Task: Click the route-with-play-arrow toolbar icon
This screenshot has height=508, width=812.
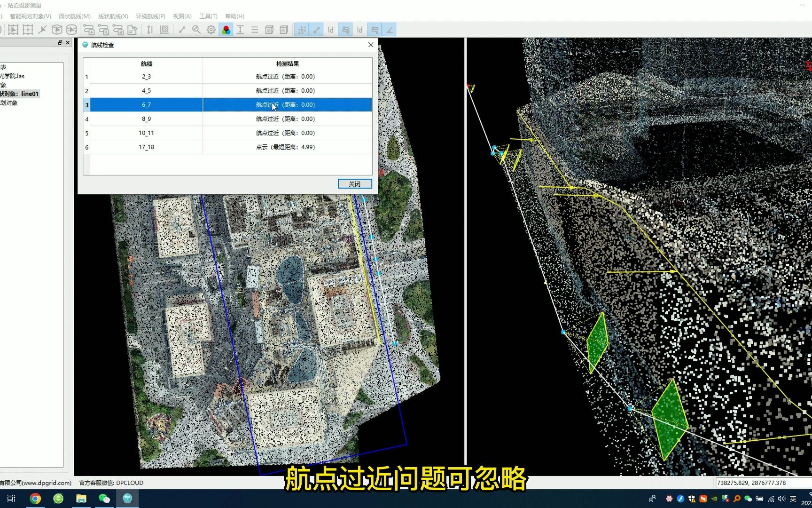Action: 118,30
